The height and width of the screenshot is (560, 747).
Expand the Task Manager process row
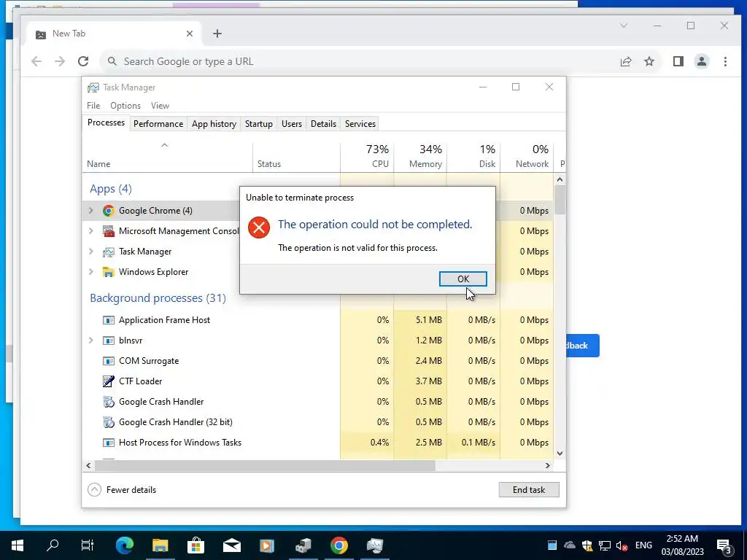pos(91,252)
